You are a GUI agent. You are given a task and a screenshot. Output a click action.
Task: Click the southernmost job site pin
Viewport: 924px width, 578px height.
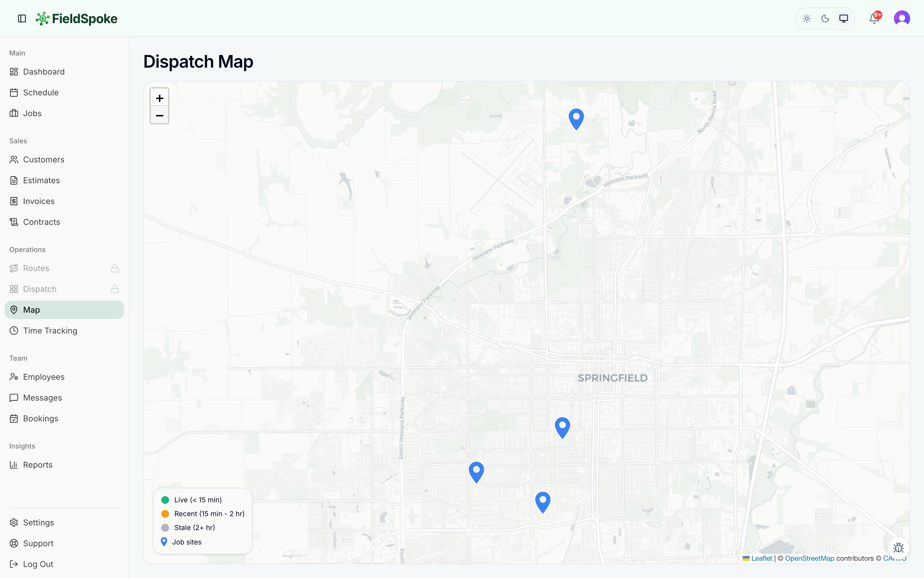pyautogui.click(x=543, y=502)
